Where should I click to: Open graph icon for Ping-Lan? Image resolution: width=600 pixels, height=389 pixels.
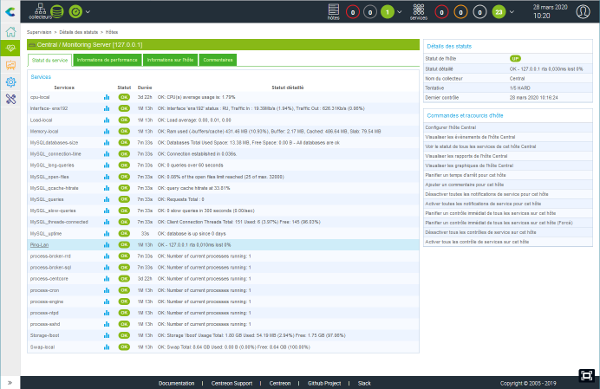point(107,245)
